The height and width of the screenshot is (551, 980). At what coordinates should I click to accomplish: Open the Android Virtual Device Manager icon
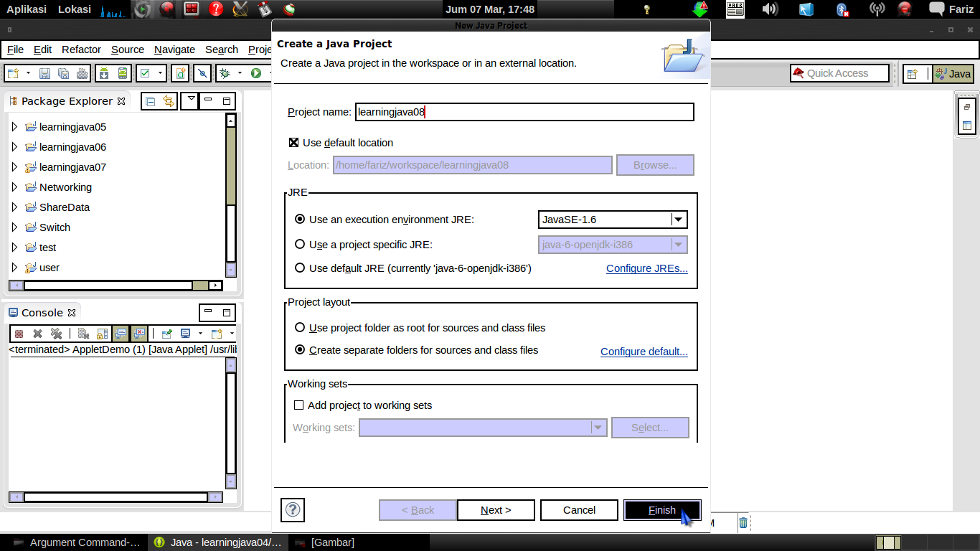pos(123,72)
